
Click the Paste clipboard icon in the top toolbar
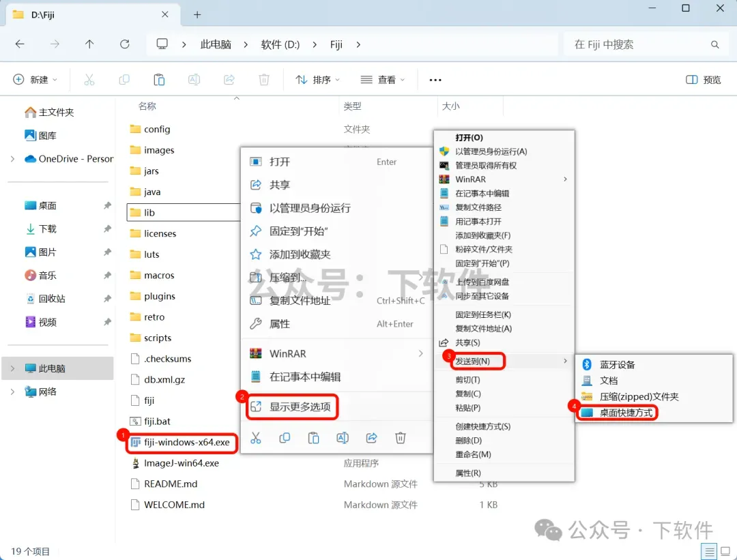click(159, 80)
